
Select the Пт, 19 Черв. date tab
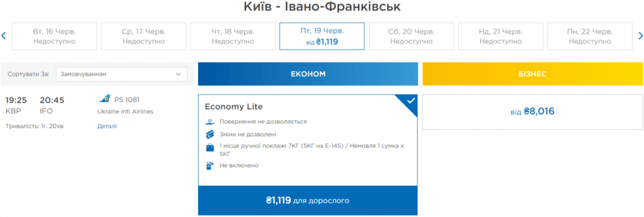[x=322, y=36]
